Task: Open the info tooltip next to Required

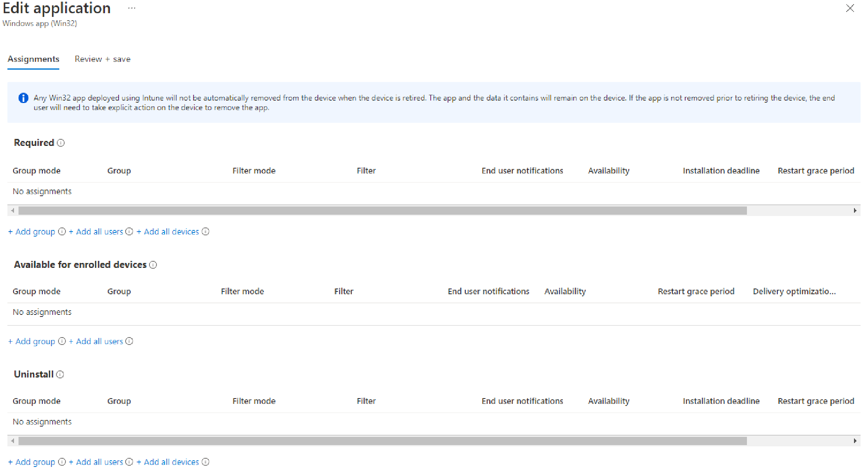Action: coord(61,143)
